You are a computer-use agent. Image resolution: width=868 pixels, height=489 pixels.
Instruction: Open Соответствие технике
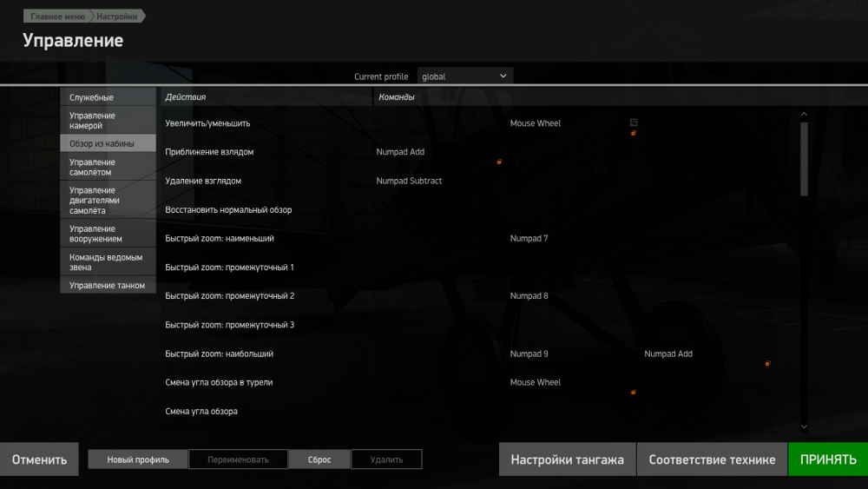coord(712,459)
